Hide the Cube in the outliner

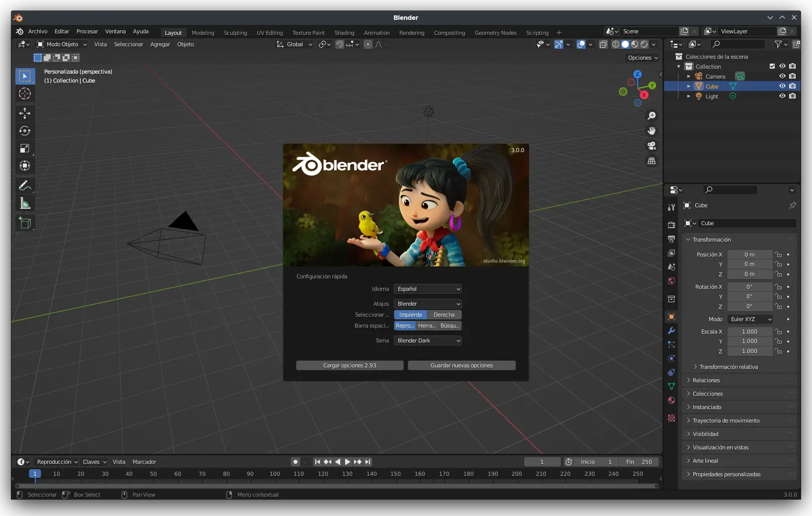782,86
